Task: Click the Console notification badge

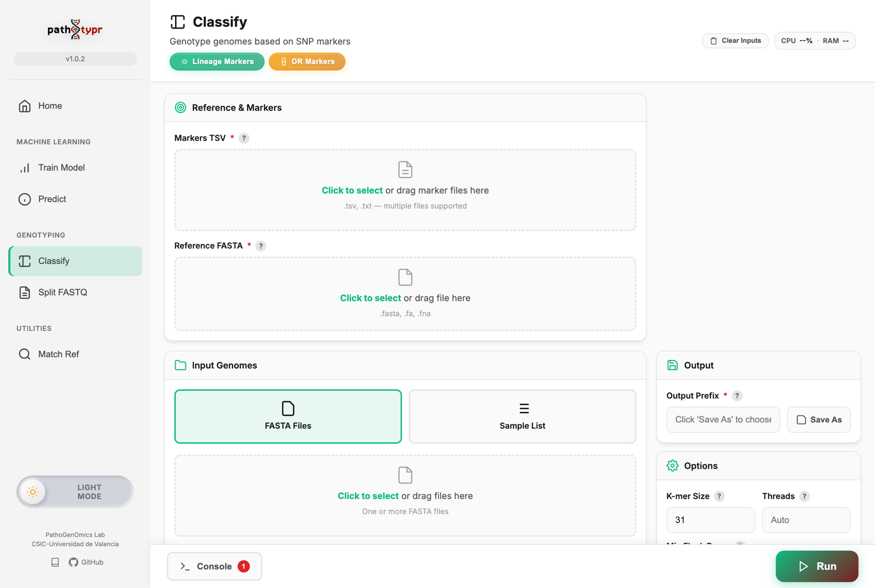Action: pos(244,567)
